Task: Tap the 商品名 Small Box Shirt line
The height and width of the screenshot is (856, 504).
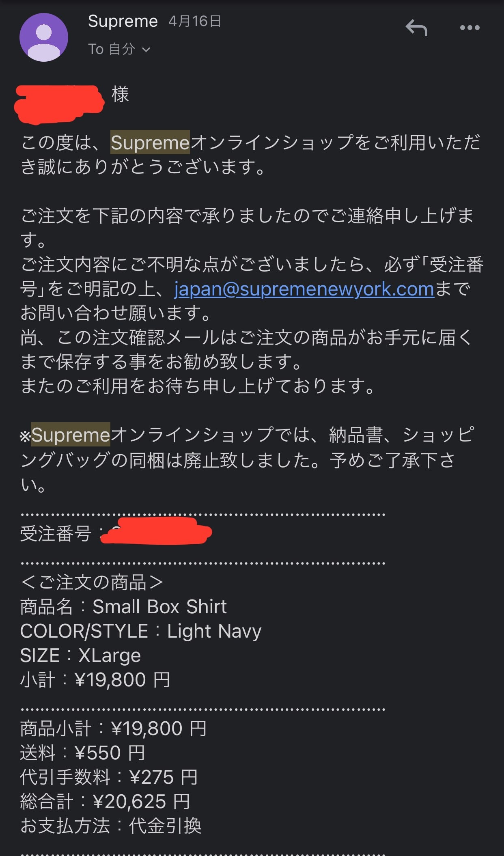Action: tap(123, 607)
